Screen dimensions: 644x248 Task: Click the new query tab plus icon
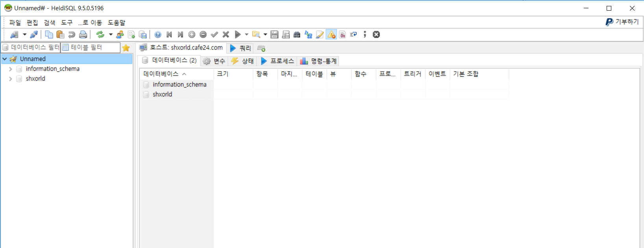261,48
